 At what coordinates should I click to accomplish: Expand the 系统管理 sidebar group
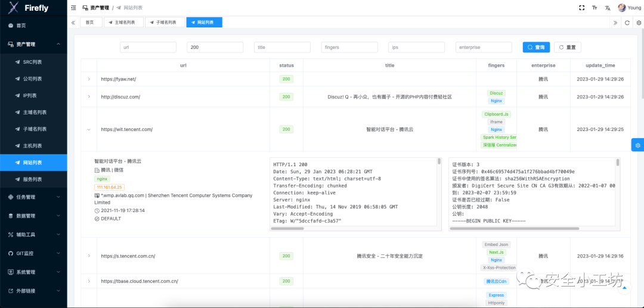click(33, 272)
